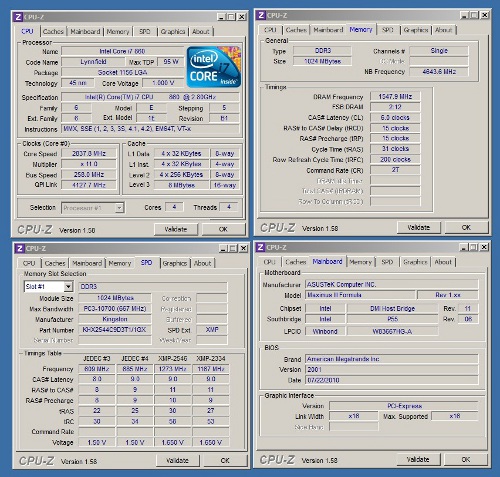Select the About tab in the Memory window
The width and height of the screenshot is (500, 477).
point(444,30)
